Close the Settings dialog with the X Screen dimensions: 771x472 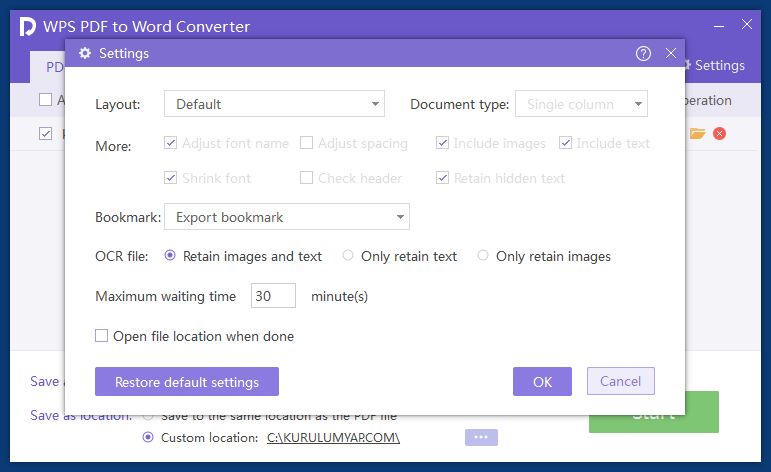pos(671,53)
